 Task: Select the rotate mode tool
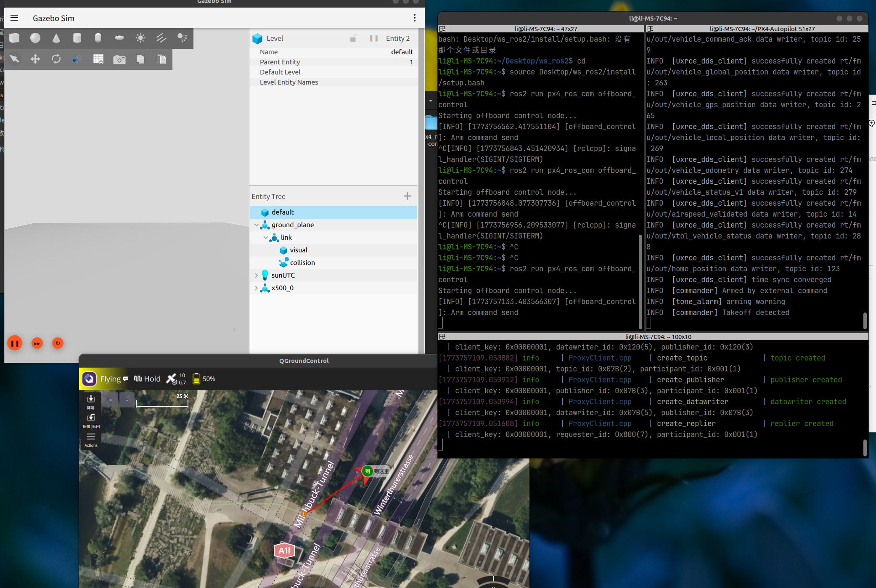point(56,59)
